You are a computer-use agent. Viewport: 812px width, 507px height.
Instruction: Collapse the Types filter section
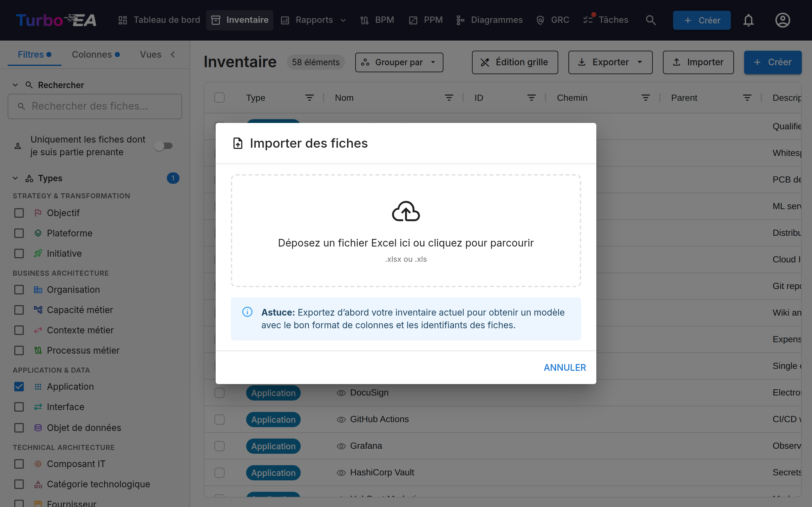pyautogui.click(x=16, y=178)
